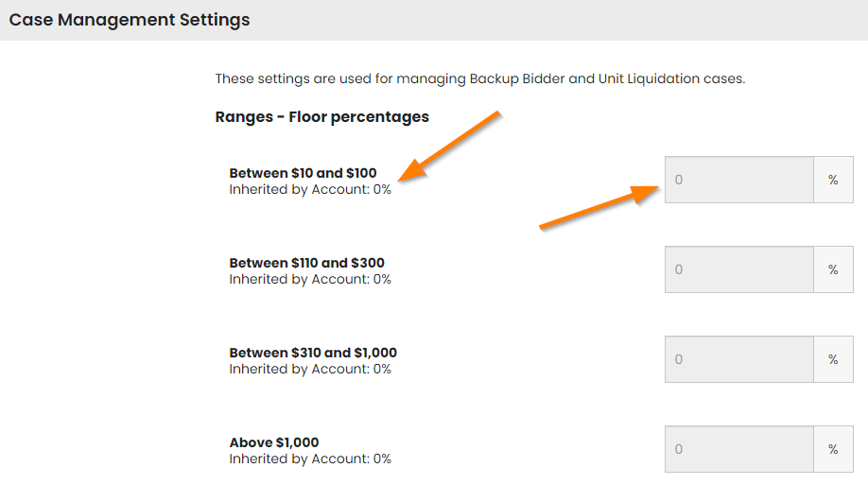The height and width of the screenshot is (485, 868).
Task: Click the $10 to $100 percentage input field
Action: click(x=739, y=180)
